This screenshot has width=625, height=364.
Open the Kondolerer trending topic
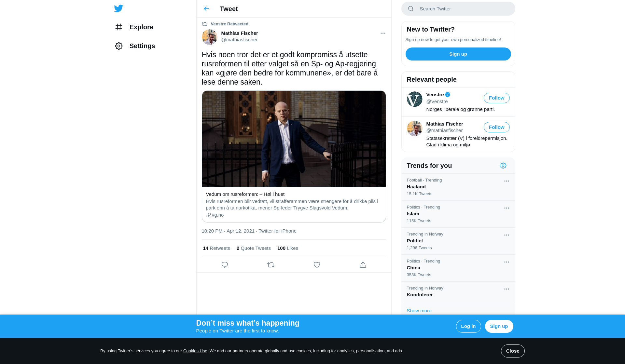458,292
